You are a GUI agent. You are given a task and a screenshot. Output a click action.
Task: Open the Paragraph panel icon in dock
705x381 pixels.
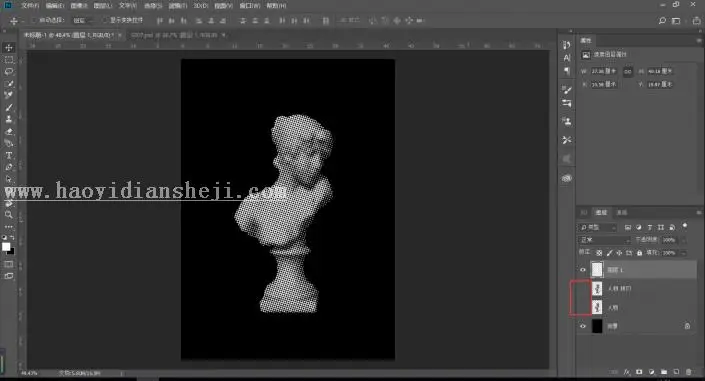(x=567, y=71)
